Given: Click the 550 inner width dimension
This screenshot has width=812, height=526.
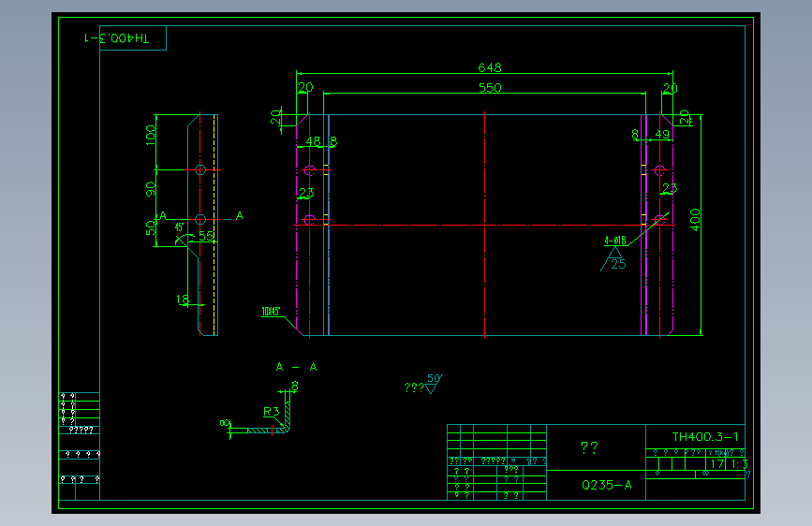Looking at the screenshot, I should tap(490, 87).
